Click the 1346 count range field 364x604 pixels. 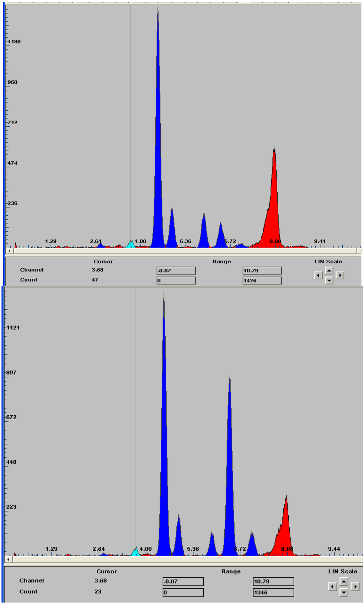[273, 593]
